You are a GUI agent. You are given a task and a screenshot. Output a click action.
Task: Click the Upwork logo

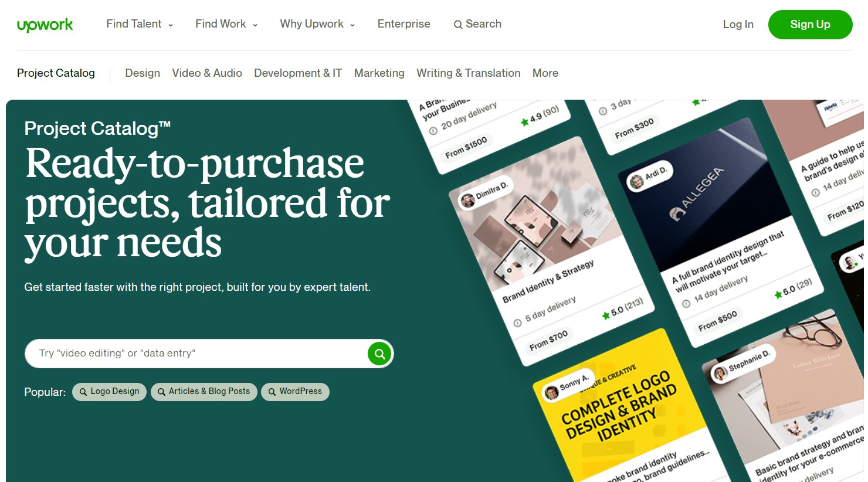tap(45, 25)
